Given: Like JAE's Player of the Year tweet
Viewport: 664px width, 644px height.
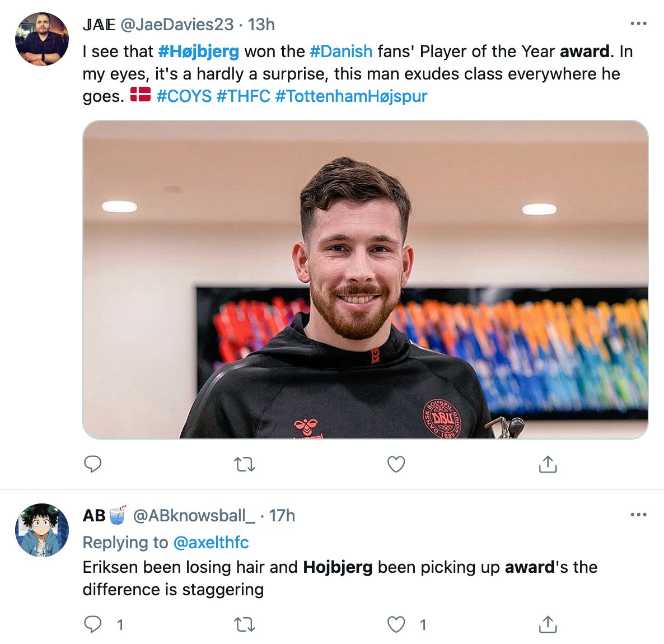Looking at the screenshot, I should click(x=396, y=464).
